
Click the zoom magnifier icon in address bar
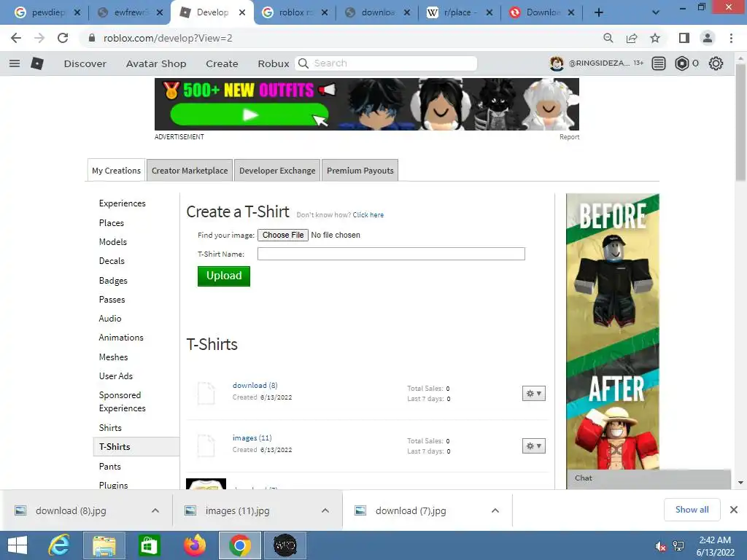point(608,38)
